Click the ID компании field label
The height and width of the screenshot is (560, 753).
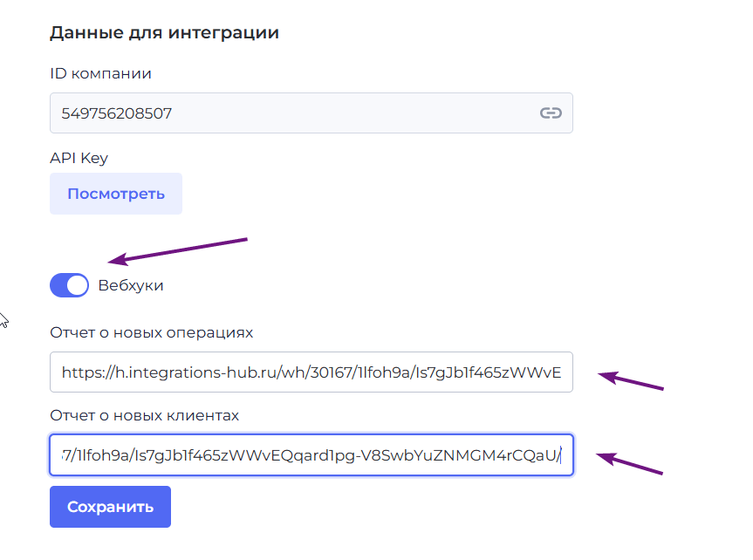coord(101,73)
